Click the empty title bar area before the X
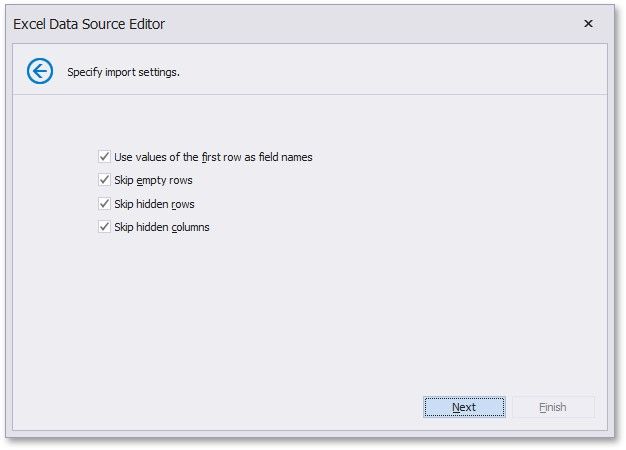Image resolution: width=626 pixels, height=450 pixels. click(400, 23)
